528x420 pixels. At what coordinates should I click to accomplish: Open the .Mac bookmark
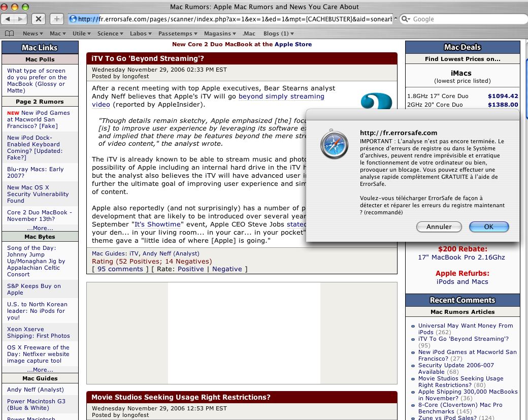pyautogui.click(x=249, y=34)
